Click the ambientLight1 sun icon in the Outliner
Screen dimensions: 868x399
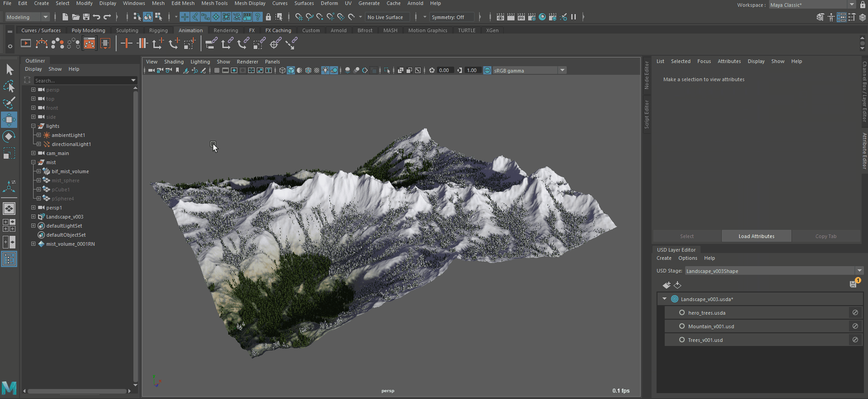pyautogui.click(x=47, y=135)
